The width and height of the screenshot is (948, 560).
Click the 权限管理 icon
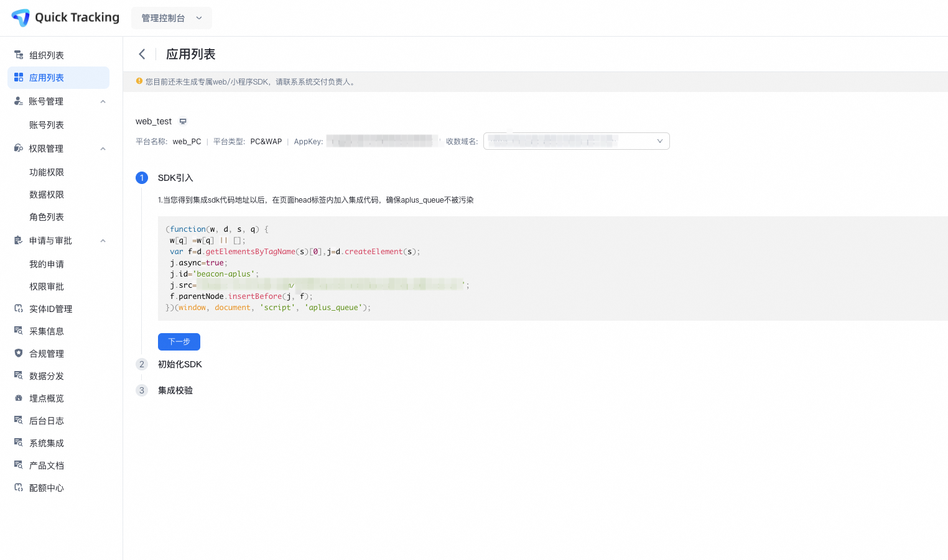click(x=19, y=149)
